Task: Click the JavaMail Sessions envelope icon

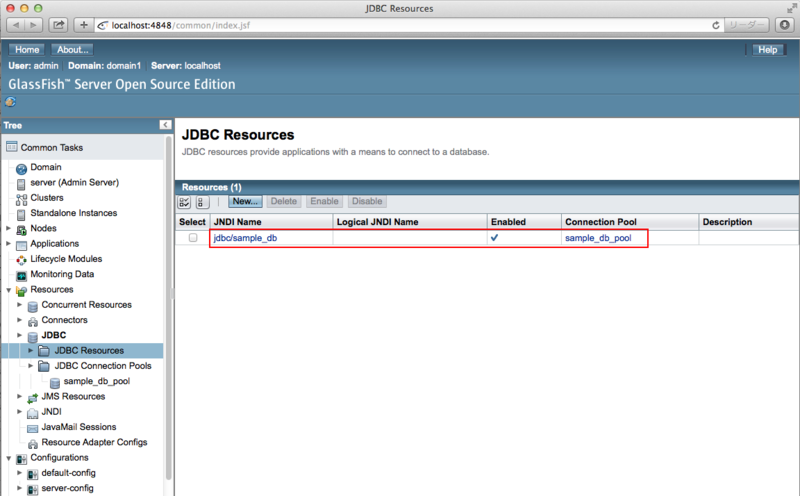Action: tap(32, 429)
